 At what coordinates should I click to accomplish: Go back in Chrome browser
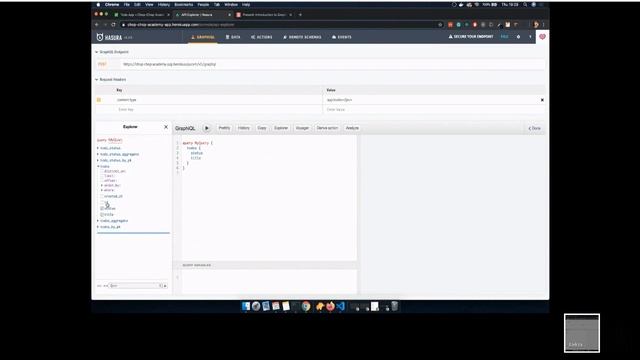coord(97,24)
